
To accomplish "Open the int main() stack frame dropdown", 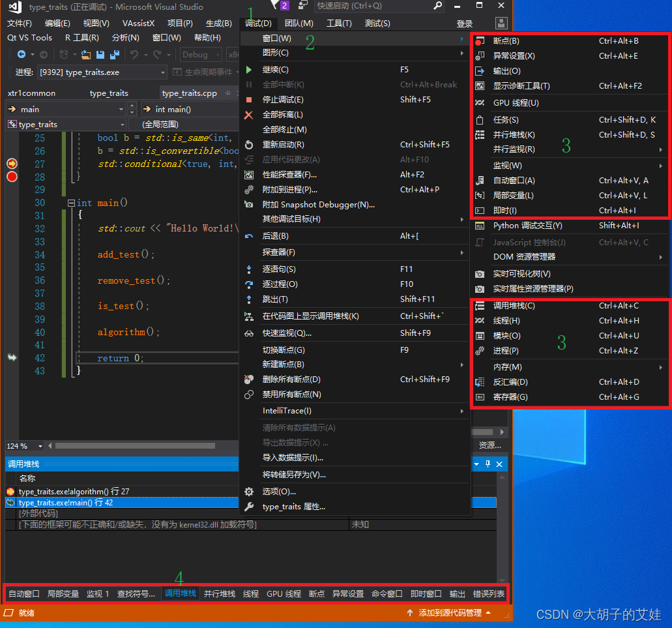I will click(190, 110).
